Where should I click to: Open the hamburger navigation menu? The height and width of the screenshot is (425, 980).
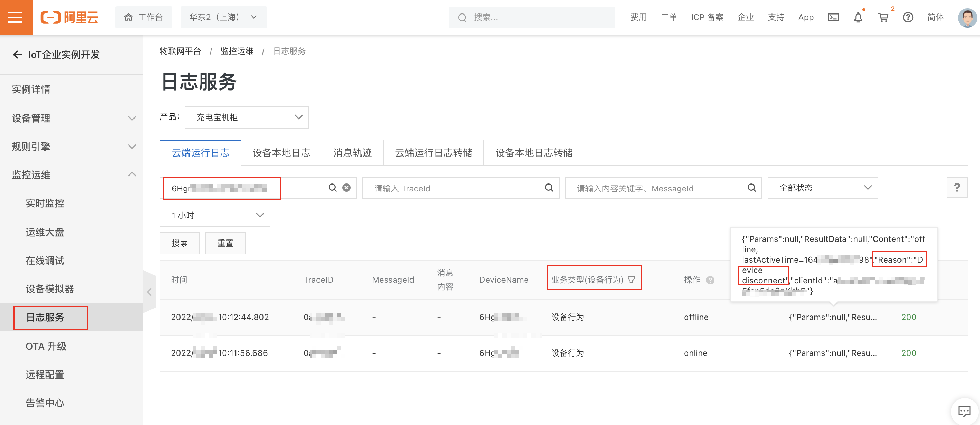[16, 17]
